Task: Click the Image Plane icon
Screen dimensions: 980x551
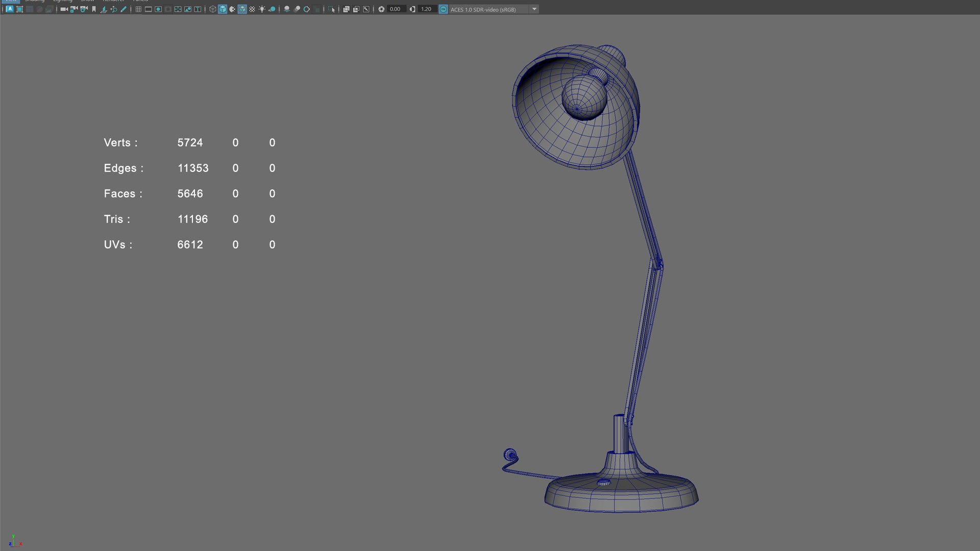Action: [104, 9]
